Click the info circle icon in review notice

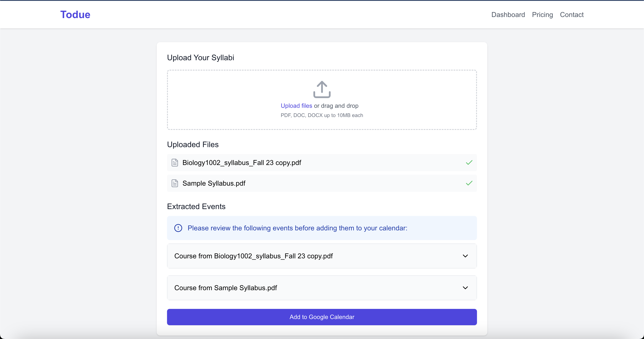pos(178,228)
